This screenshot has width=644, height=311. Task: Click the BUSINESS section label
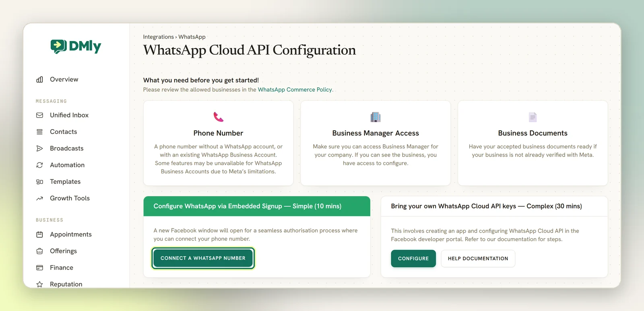click(x=50, y=220)
